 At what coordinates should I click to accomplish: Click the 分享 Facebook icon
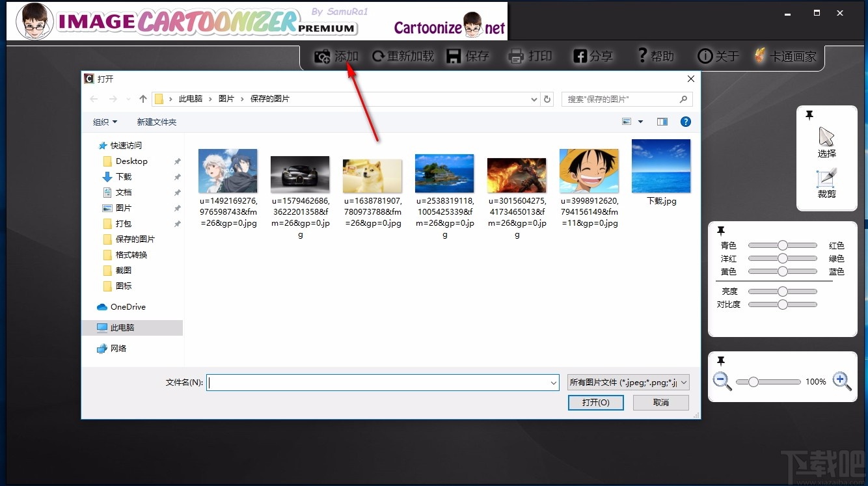(580, 57)
